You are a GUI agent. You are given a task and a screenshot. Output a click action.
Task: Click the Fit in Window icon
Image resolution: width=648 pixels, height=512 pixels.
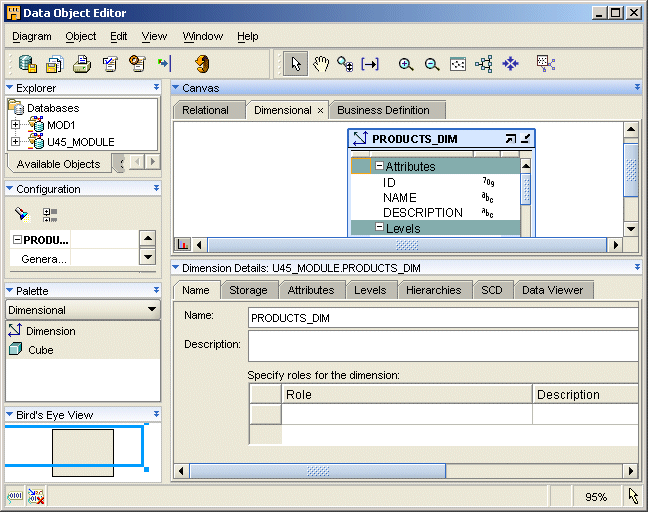coord(458,64)
